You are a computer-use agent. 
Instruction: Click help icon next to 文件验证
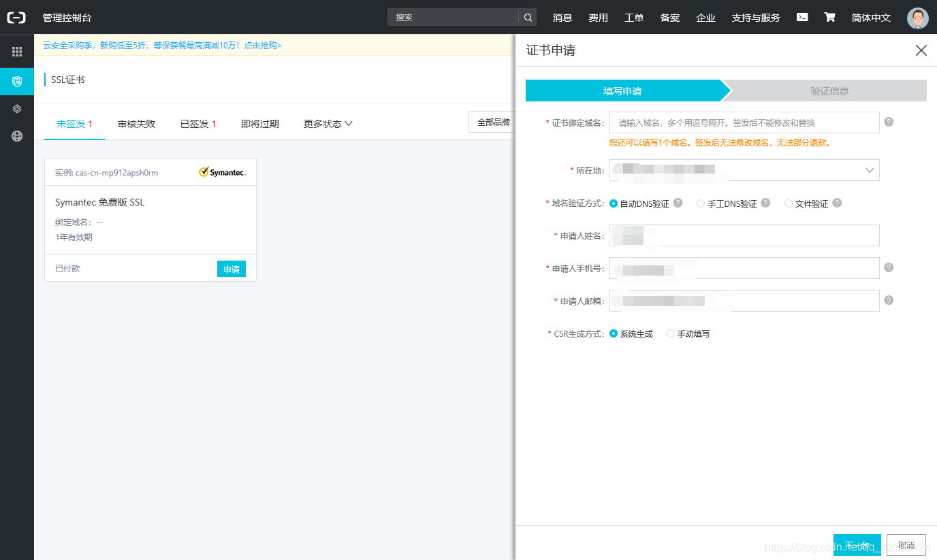pos(837,203)
